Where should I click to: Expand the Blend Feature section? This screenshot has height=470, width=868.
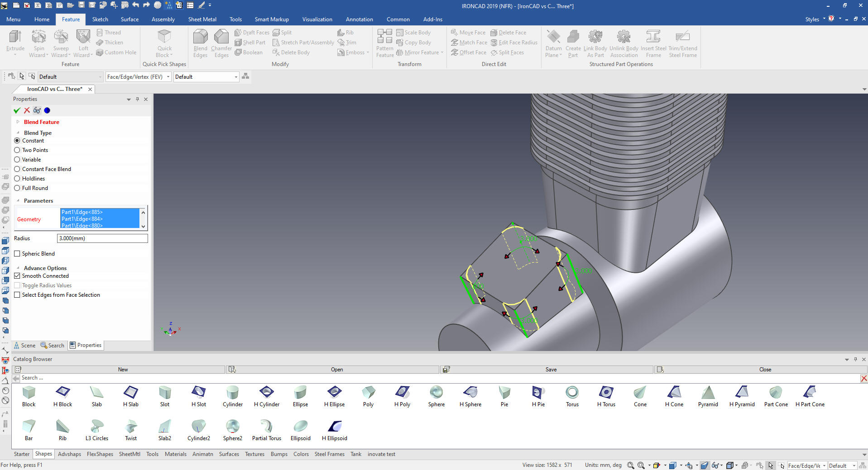coord(18,122)
